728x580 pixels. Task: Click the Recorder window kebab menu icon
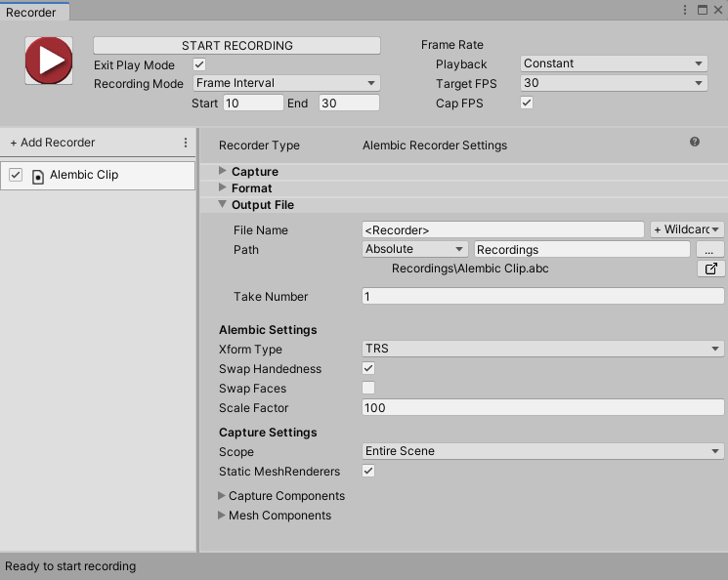686,9
